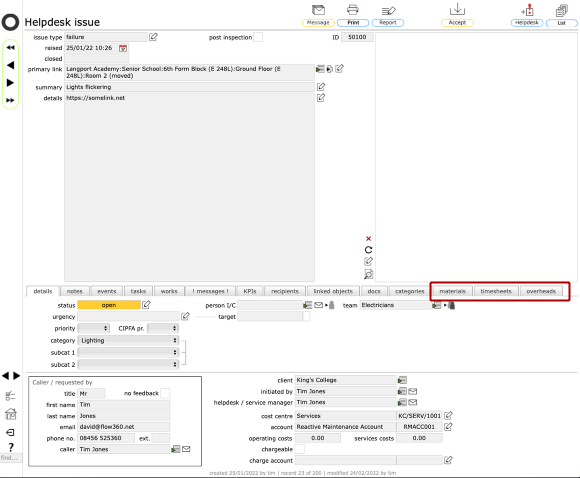Edit the account pencil icon
The height and width of the screenshot is (478, 580).
[448, 427]
